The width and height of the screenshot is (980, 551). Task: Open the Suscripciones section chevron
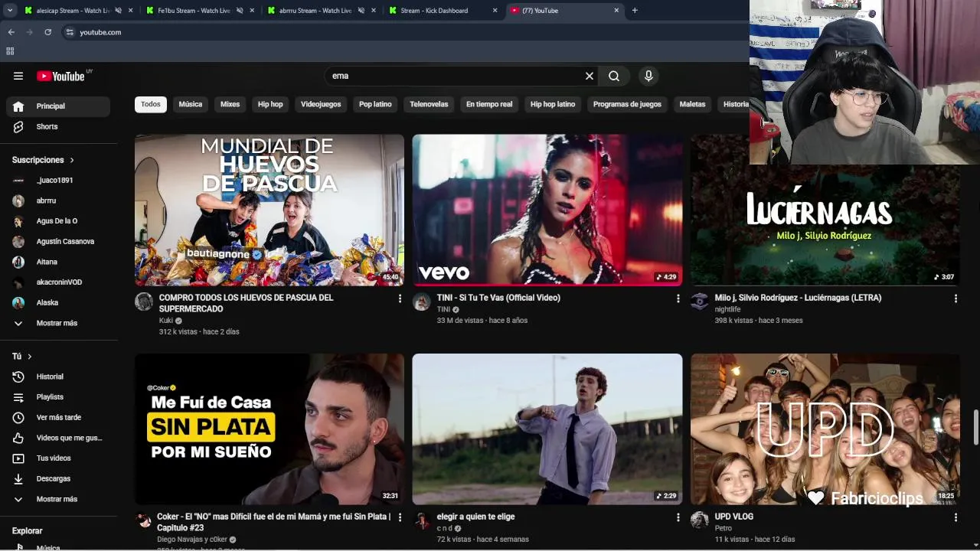pyautogui.click(x=72, y=160)
